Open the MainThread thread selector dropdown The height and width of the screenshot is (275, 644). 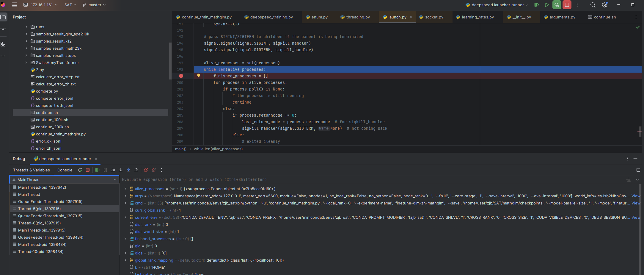coord(115,179)
